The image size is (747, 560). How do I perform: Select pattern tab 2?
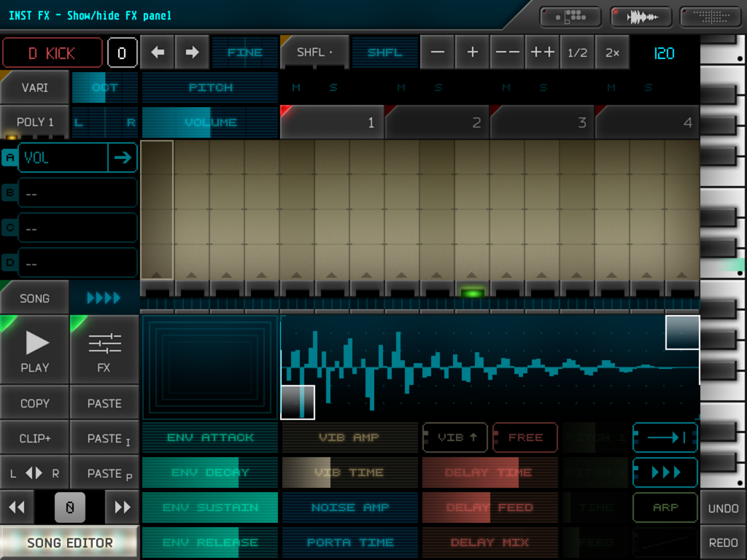pyautogui.click(x=437, y=122)
